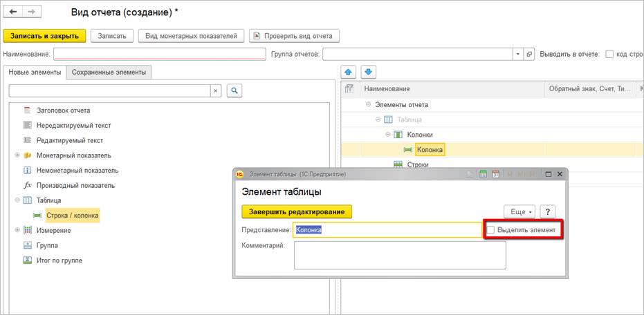Click into the Наименование input field

coord(160,54)
